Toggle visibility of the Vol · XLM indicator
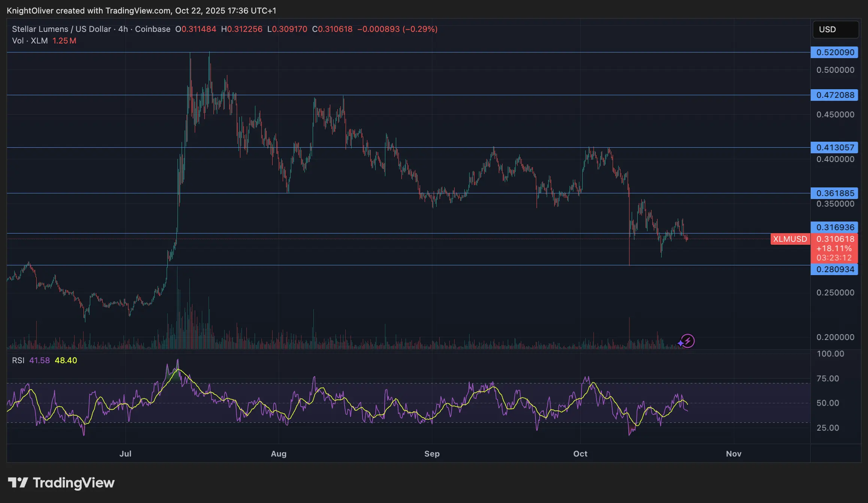 tap(30, 41)
